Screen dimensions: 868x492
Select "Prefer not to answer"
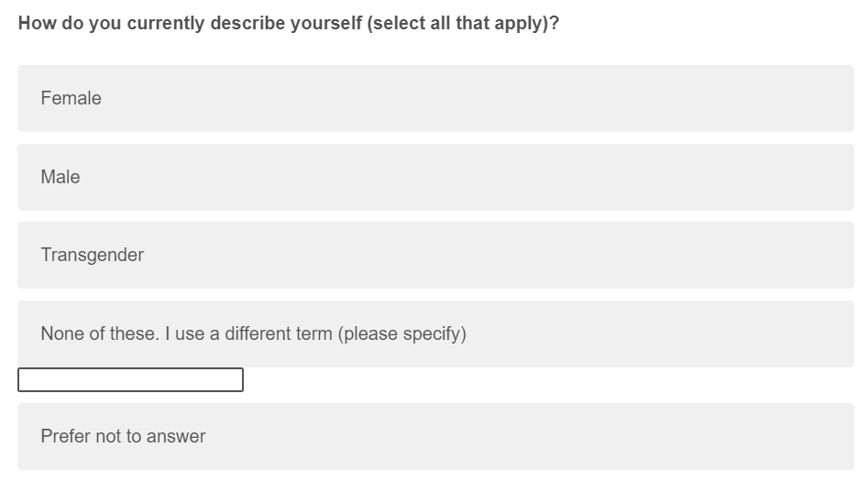434,436
